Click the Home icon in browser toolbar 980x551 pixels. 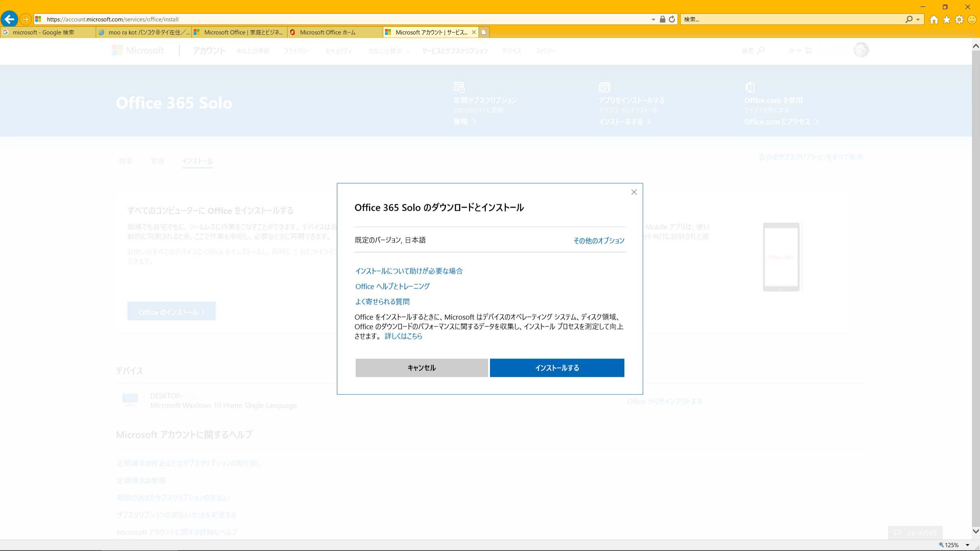934,20
